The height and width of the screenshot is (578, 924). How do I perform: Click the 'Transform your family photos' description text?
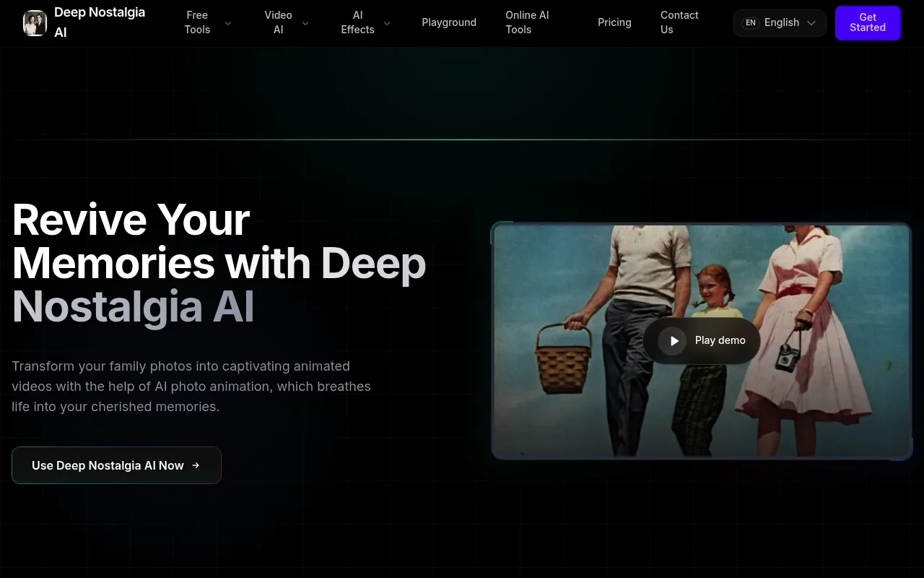coord(191,387)
